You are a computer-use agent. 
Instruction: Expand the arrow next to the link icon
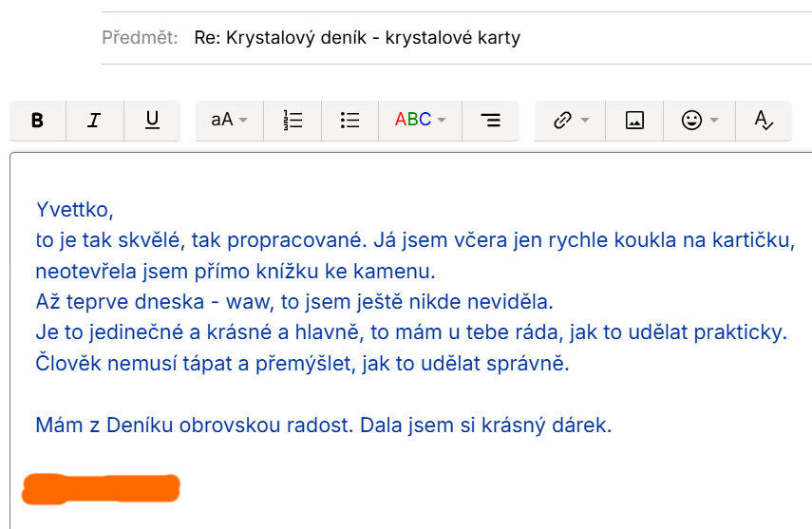click(x=585, y=121)
